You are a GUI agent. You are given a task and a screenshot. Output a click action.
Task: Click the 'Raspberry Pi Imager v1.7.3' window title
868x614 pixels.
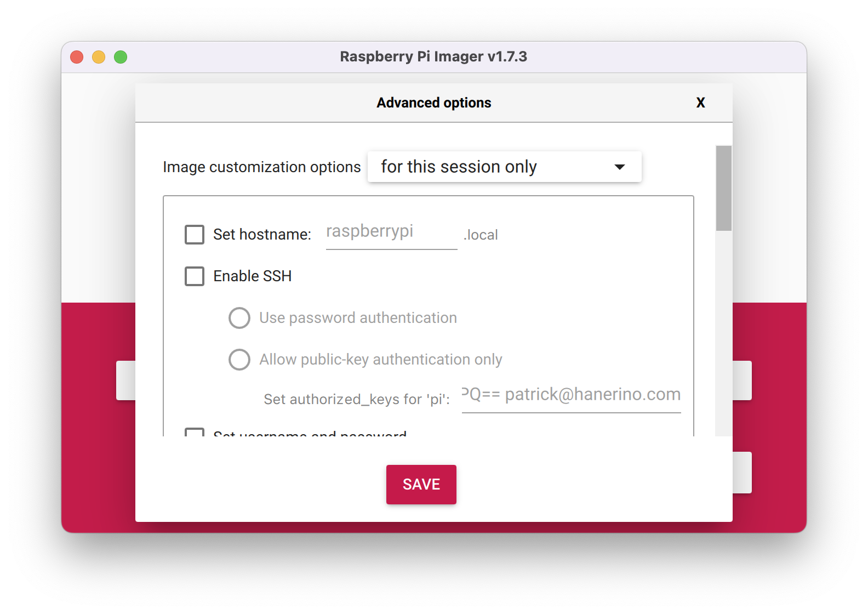click(433, 56)
